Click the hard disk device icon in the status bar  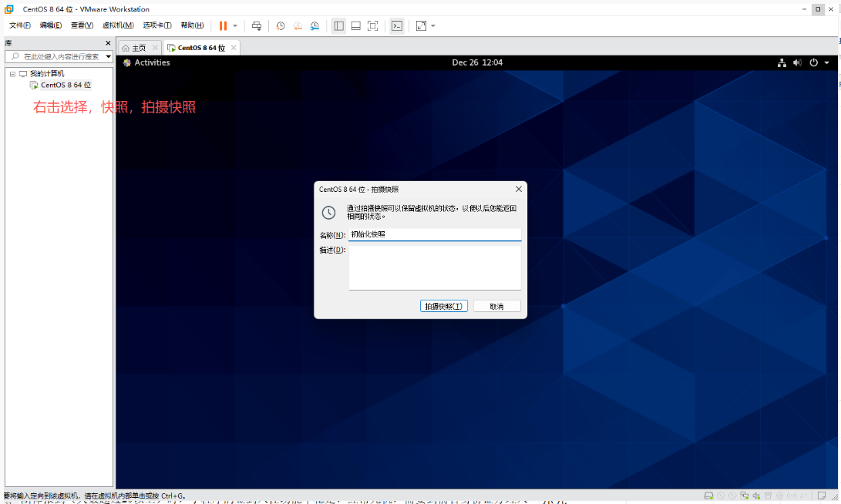tap(708, 496)
